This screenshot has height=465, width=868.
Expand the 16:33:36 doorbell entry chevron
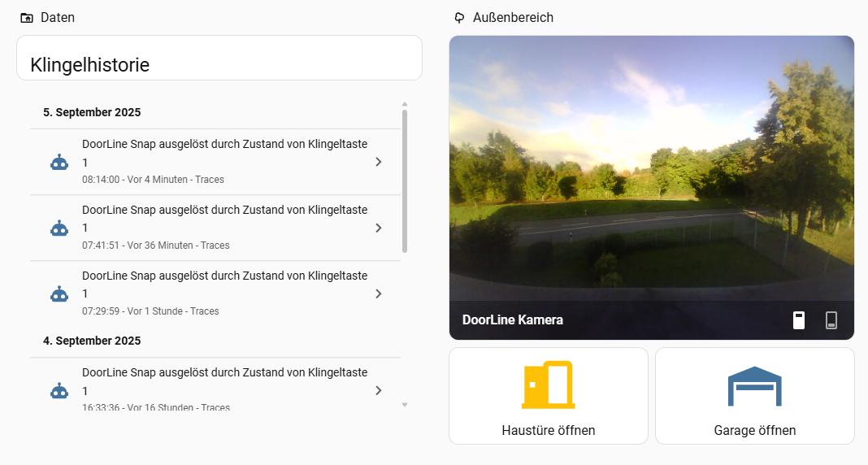tap(378, 391)
